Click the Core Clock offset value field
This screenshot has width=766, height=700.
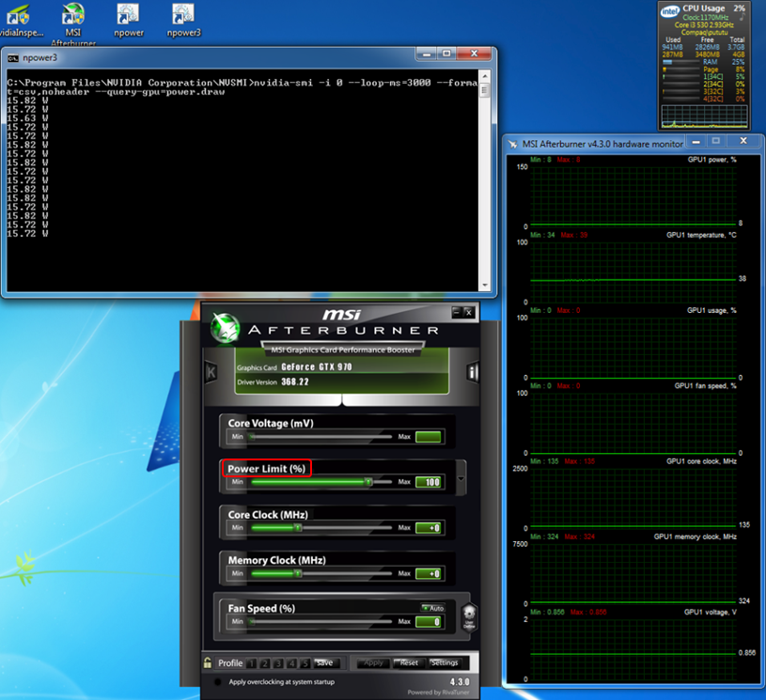click(x=429, y=528)
